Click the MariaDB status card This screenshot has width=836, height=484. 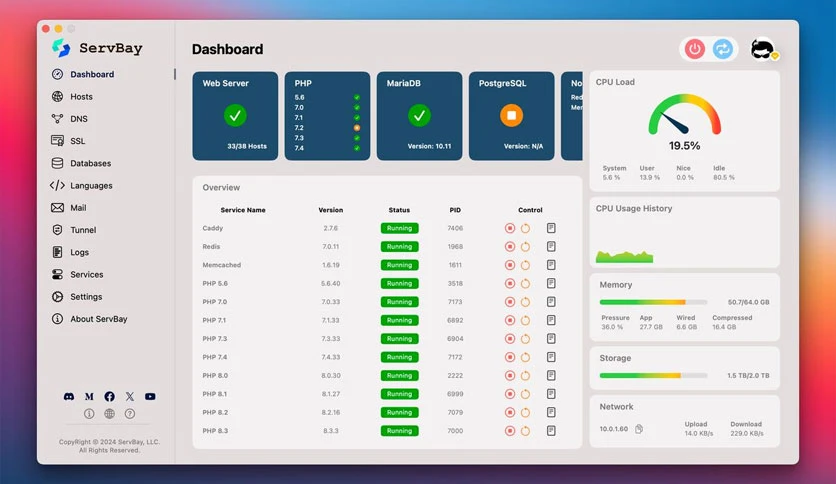(x=420, y=116)
